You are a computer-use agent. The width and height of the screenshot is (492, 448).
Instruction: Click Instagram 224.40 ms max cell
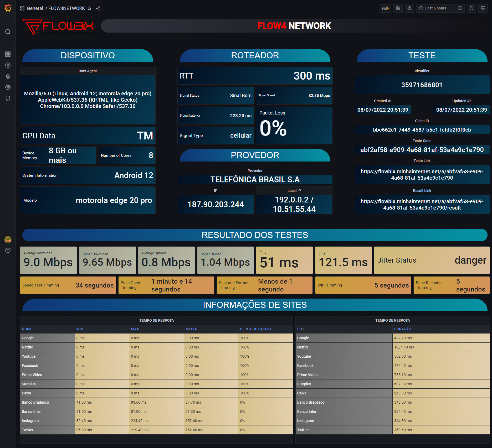(x=156, y=421)
